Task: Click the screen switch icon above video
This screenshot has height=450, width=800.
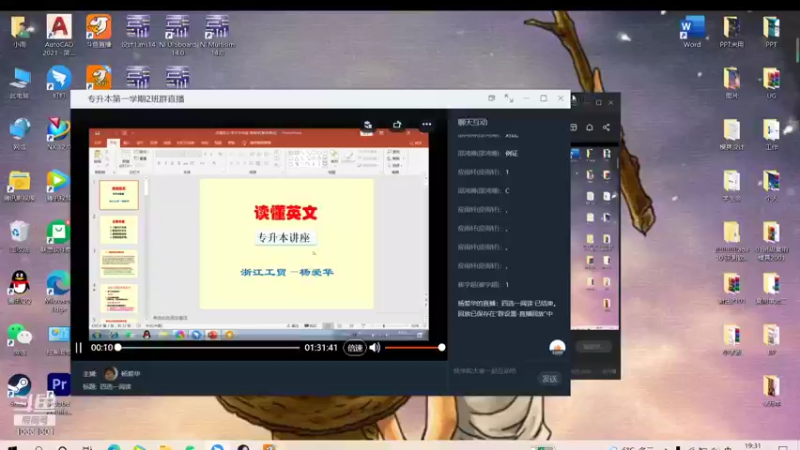Action: [x=368, y=124]
